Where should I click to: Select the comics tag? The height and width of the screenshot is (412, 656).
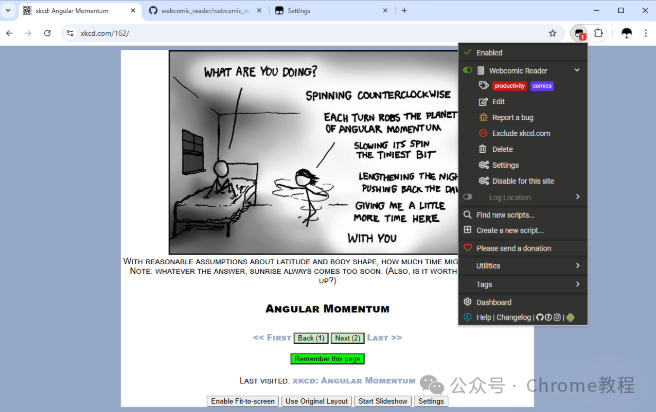coord(542,86)
